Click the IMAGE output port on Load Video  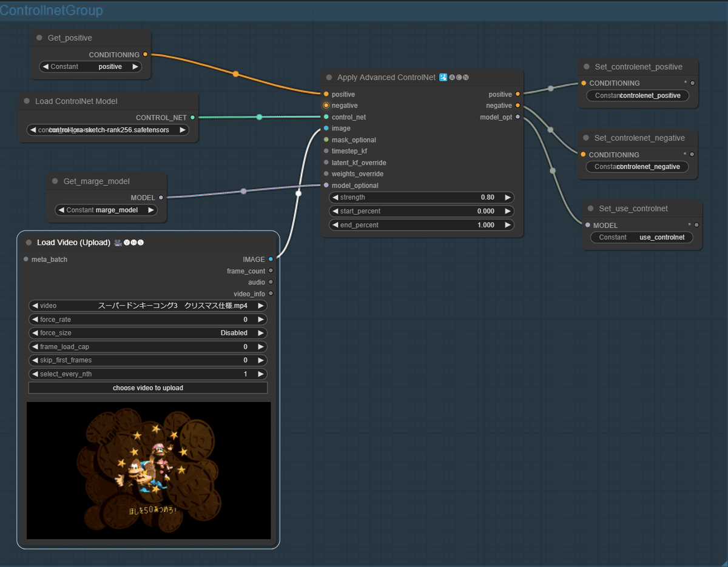click(271, 260)
